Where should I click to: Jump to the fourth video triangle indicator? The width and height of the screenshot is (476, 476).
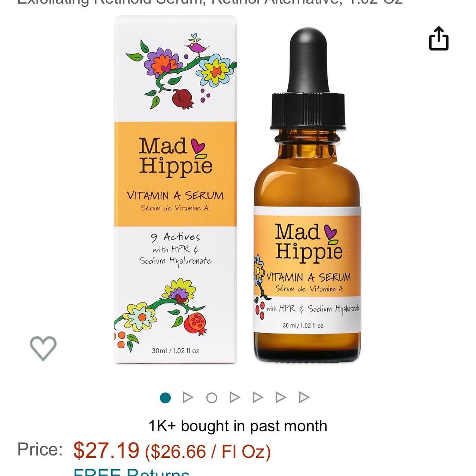coord(281,398)
